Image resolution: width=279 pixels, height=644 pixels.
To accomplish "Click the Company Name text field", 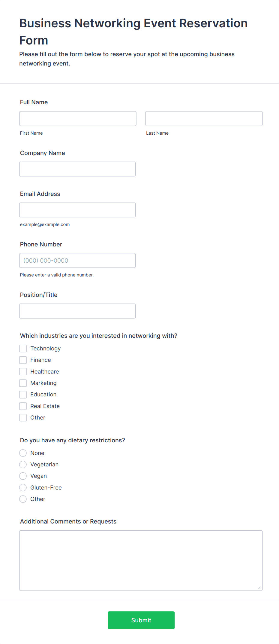I will point(77,169).
